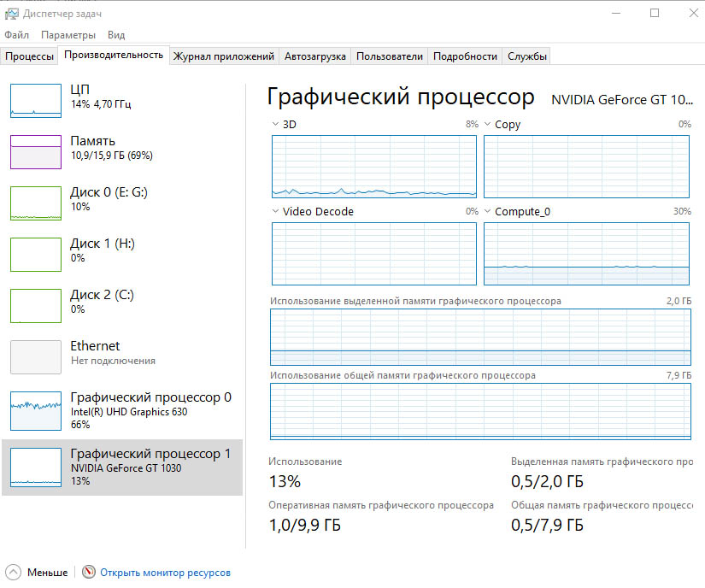Click the 10% value under Диск 0
This screenshot has width=705, height=588.
point(80,207)
